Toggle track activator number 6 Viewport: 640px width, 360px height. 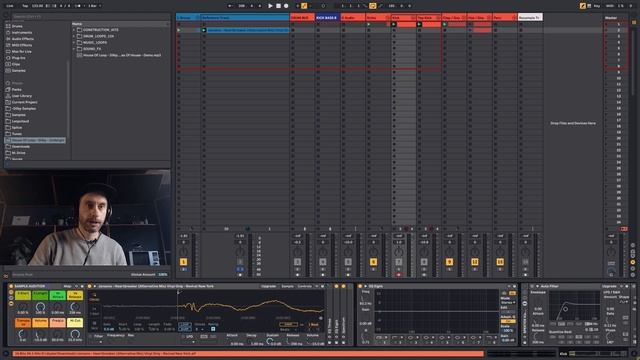[x=373, y=262]
